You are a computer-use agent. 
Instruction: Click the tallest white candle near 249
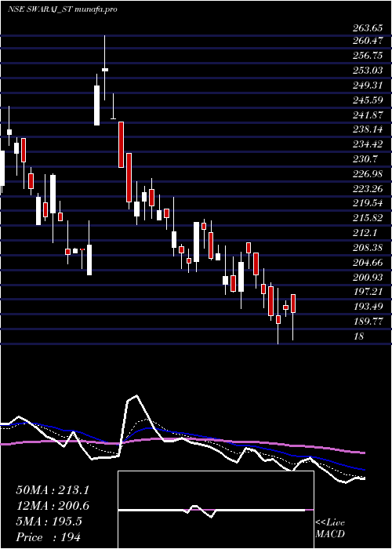pyautogui.click(x=96, y=105)
